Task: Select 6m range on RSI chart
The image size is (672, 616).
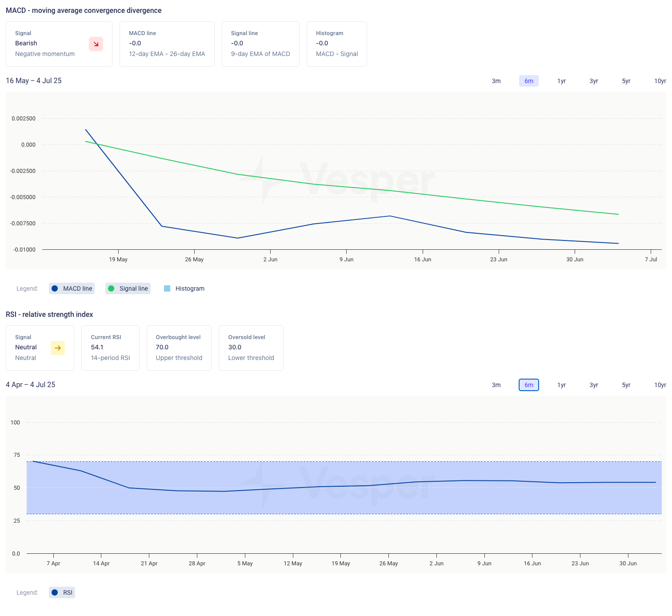Action: pos(528,385)
